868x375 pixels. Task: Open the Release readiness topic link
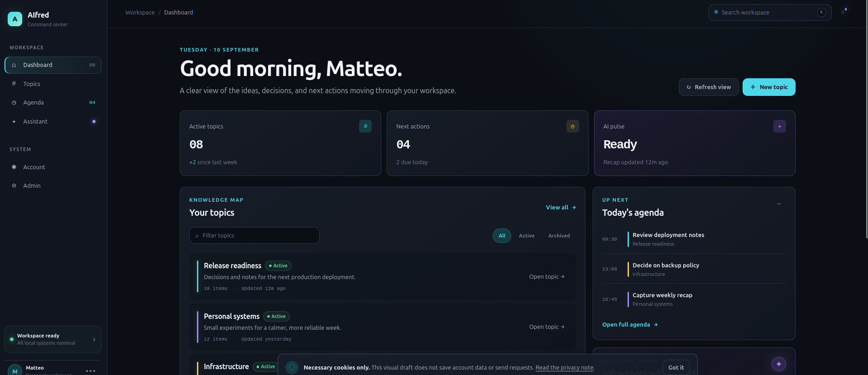[547, 276]
